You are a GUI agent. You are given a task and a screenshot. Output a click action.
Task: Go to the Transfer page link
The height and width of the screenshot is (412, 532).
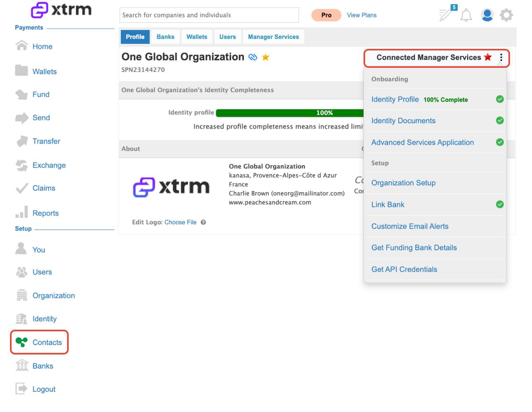click(46, 141)
